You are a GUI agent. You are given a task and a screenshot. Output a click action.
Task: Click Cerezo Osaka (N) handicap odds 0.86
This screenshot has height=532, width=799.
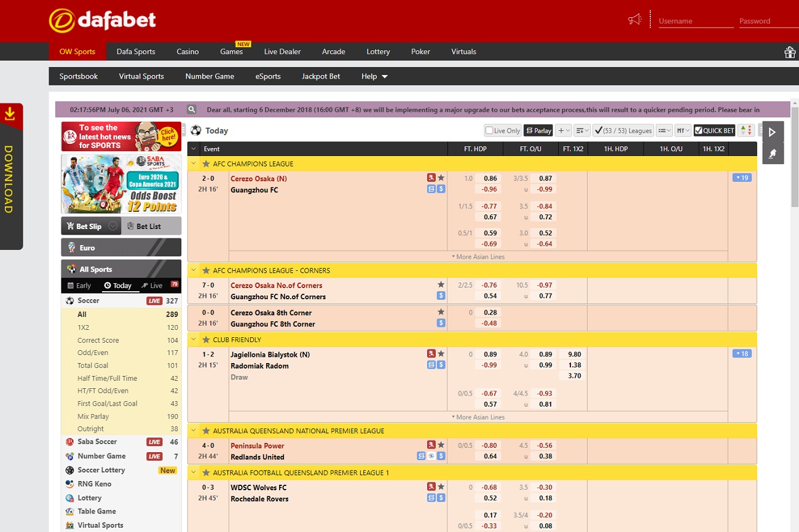point(490,178)
